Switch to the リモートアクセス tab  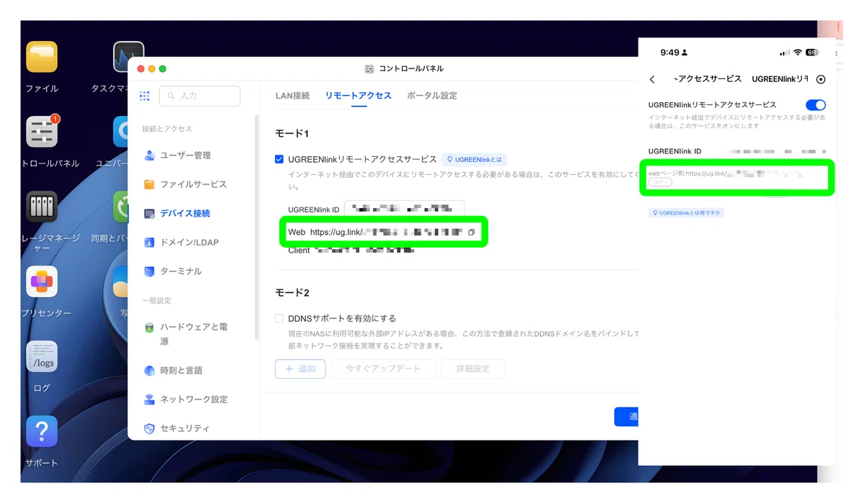pyautogui.click(x=359, y=96)
